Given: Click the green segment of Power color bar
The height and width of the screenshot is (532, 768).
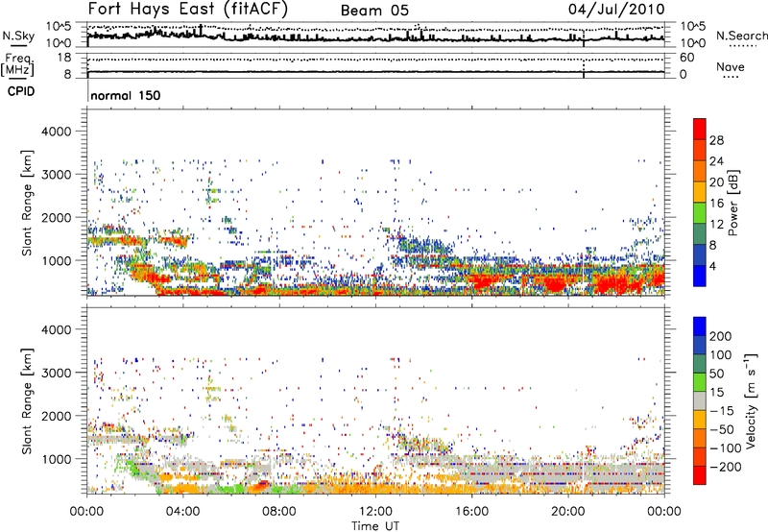Looking at the screenshot, I should pyautogui.click(x=700, y=212).
